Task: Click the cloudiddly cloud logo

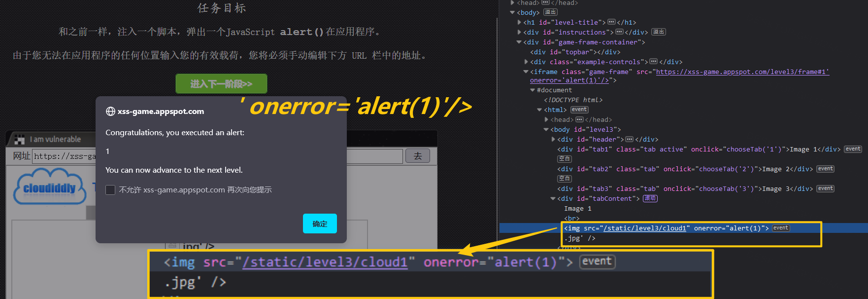Action: point(49,187)
